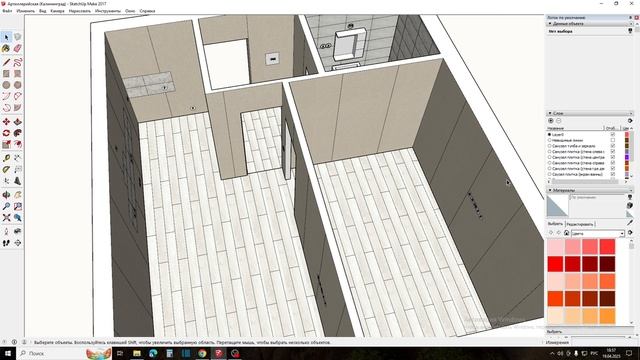Image resolution: width=640 pixels, height=360 pixels.
Task: Go to materials home library
Action: (567, 233)
